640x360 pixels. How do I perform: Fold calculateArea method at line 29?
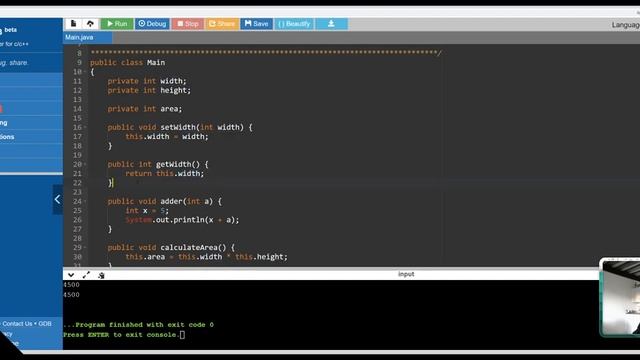pyautogui.click(x=85, y=247)
